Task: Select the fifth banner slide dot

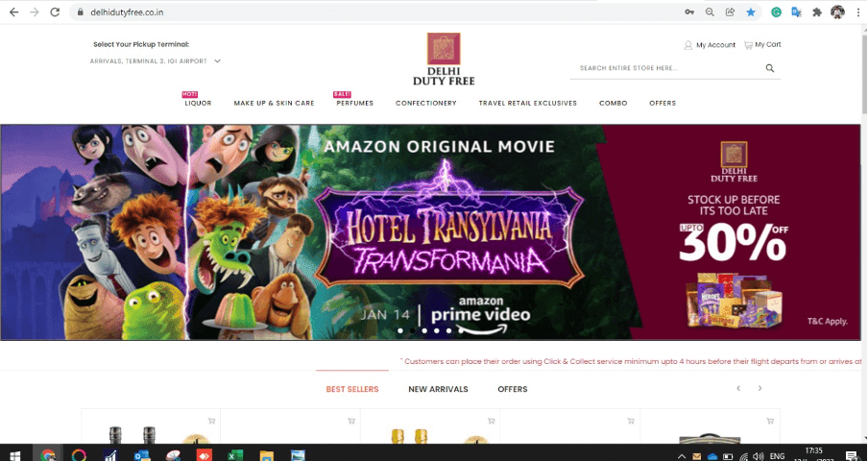Action: [x=449, y=331]
